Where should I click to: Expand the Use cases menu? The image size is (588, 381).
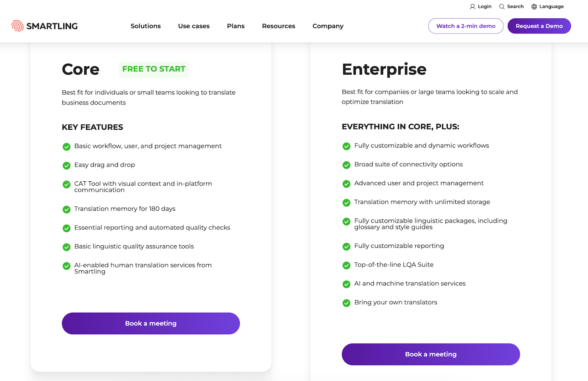point(194,26)
